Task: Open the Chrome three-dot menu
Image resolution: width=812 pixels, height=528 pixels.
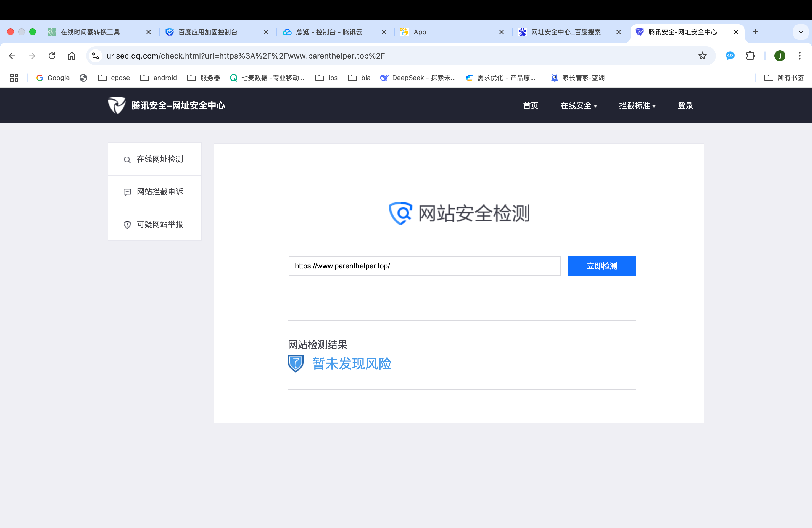Action: [799, 56]
